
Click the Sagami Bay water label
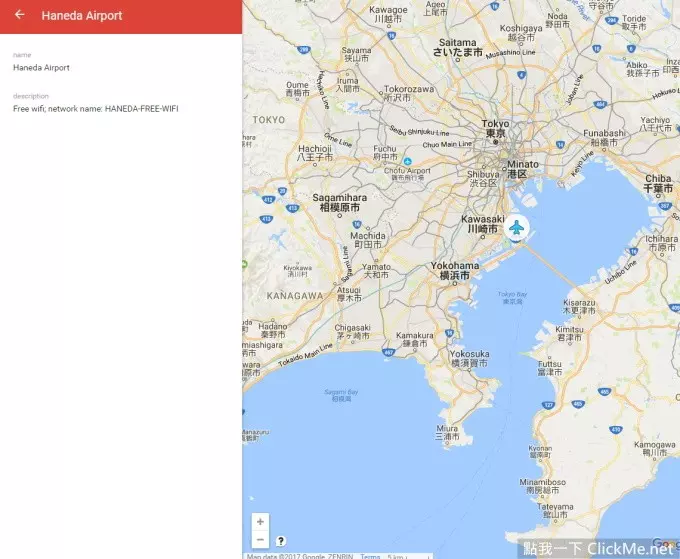(x=341, y=395)
